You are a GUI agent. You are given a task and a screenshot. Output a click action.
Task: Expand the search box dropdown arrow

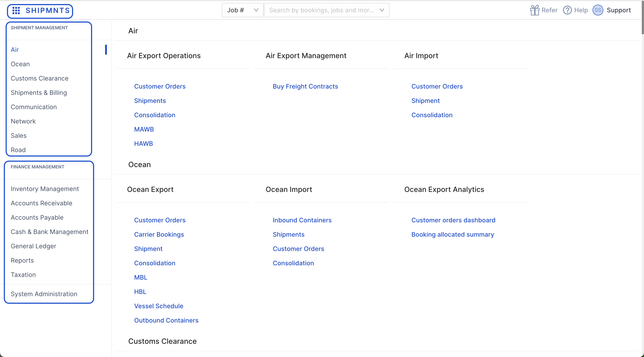[382, 10]
